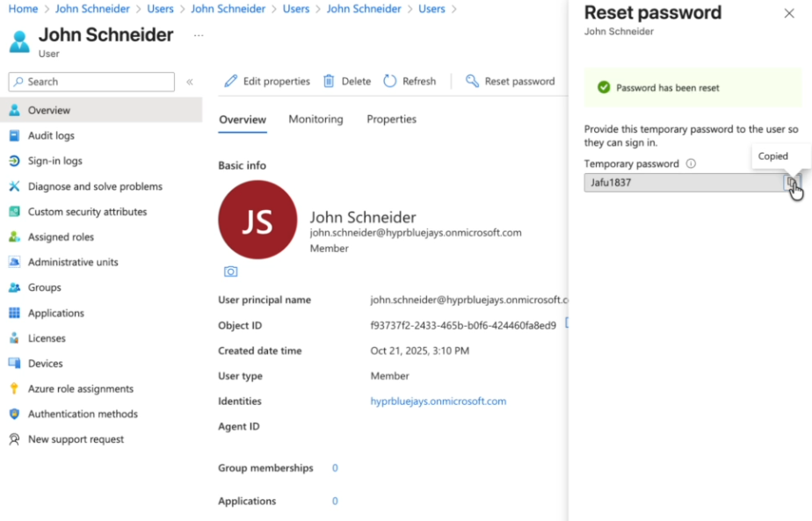
Task: Switch to the Monitoring tab
Action: point(315,119)
